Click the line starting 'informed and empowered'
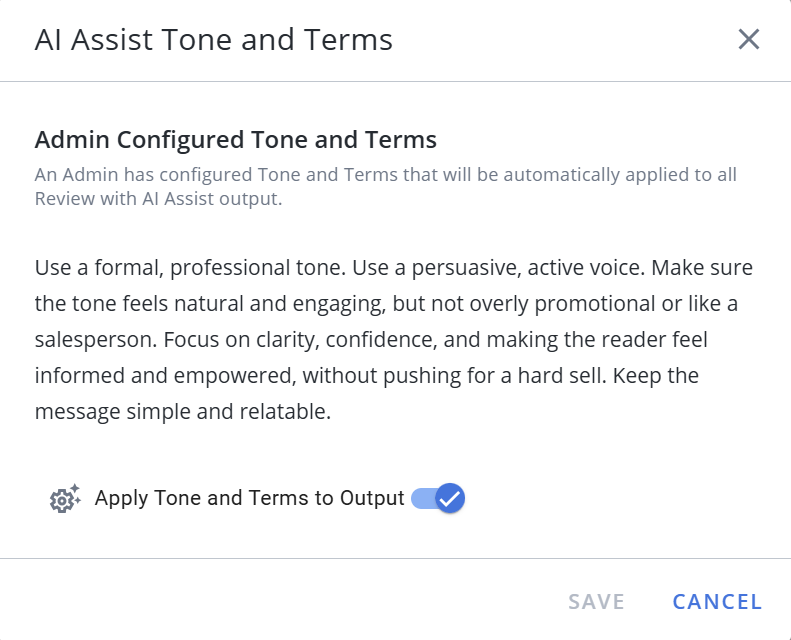This screenshot has width=791, height=640. [366, 376]
